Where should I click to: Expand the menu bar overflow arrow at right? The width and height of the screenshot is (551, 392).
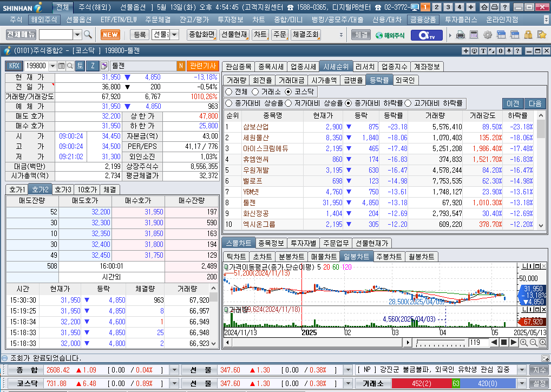pyautogui.click(x=546, y=19)
